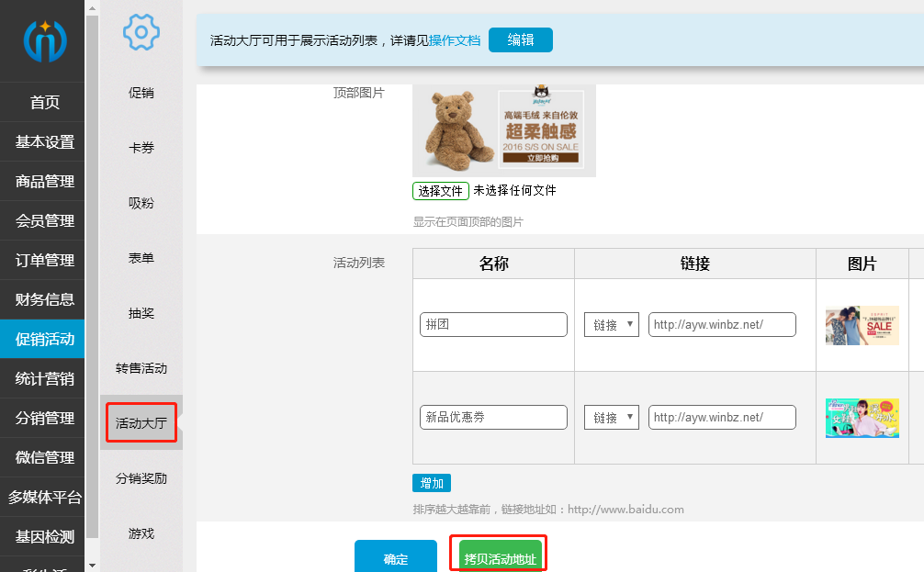The width and height of the screenshot is (924, 572).
Task: Open the 分销奖励 rewards section
Action: [x=140, y=478]
